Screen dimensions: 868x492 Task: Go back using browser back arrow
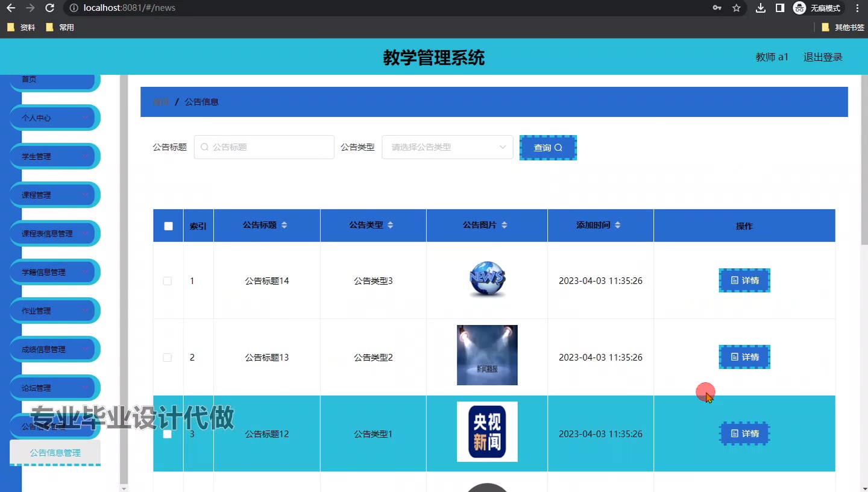(10, 8)
